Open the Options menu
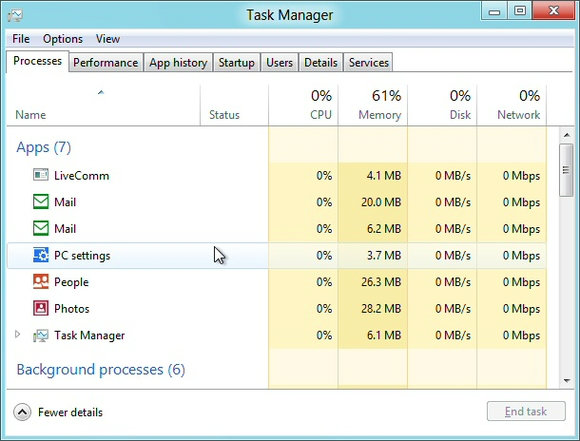Screen dimensions: 580x441 click(x=63, y=39)
